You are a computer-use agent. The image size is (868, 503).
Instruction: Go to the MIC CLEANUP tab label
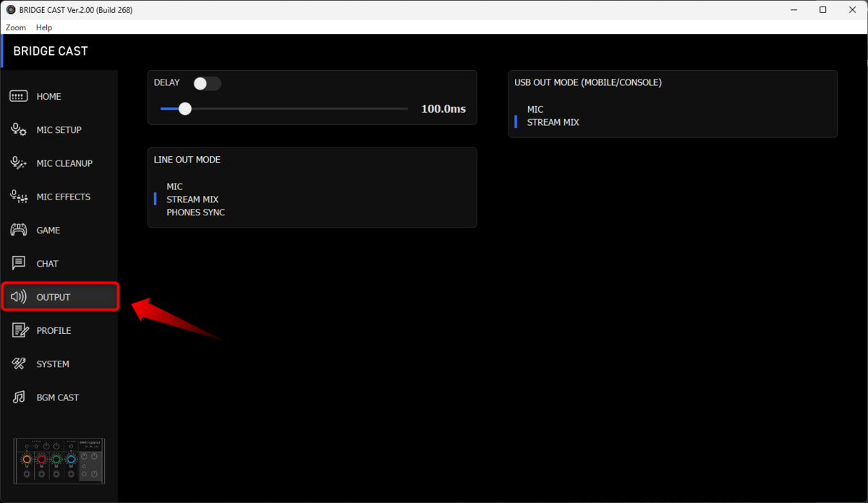pos(64,163)
